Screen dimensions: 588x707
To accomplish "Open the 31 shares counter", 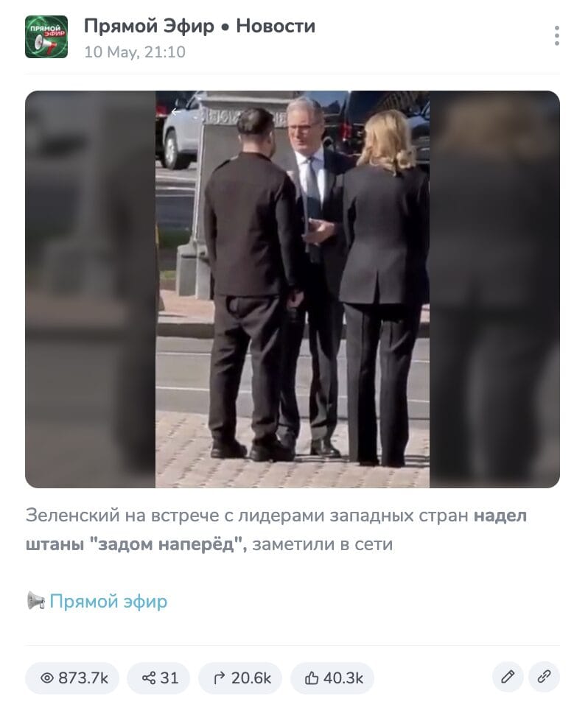I will (x=158, y=678).
